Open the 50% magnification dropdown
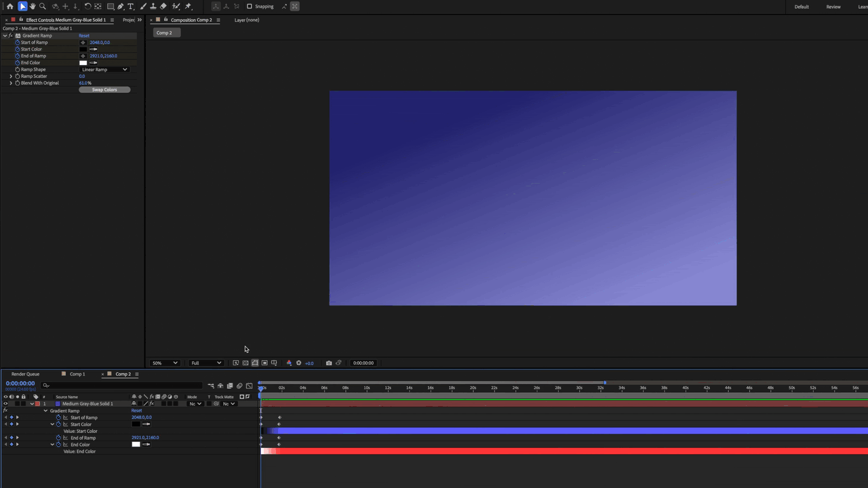868x488 pixels. 165,363
